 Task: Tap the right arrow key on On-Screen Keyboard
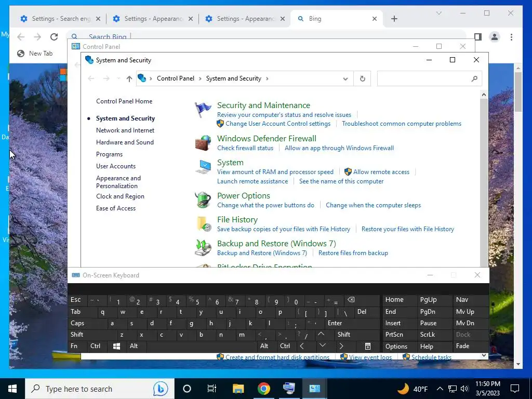(341, 346)
